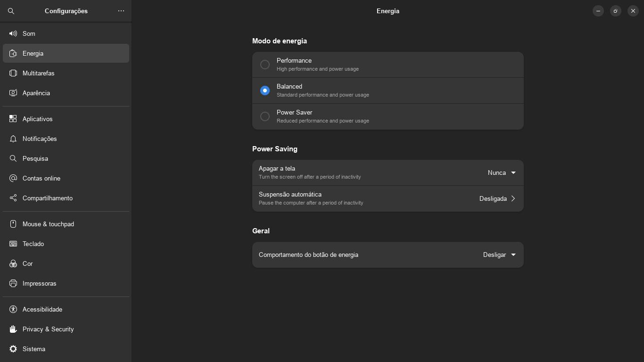Click the Notificações bell icon
644x362 pixels.
[x=13, y=139]
